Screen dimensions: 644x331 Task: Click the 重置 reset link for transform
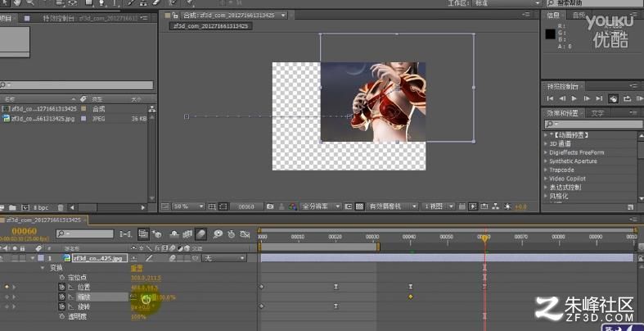click(137, 268)
